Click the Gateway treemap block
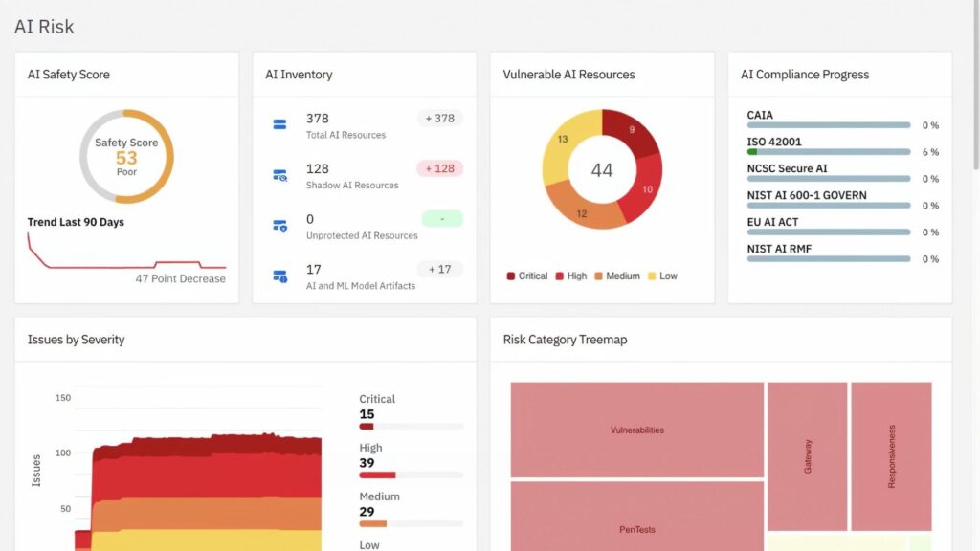This screenshot has width=980, height=551. pos(807,456)
